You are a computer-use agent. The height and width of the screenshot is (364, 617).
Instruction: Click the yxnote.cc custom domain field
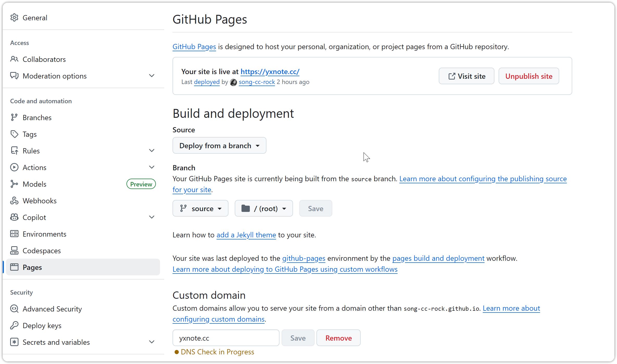tap(225, 338)
